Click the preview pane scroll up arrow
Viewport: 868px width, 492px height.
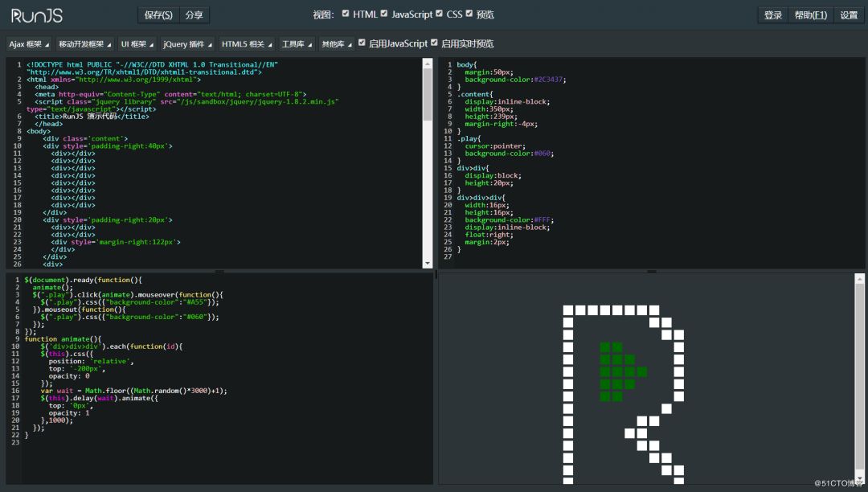click(x=860, y=280)
